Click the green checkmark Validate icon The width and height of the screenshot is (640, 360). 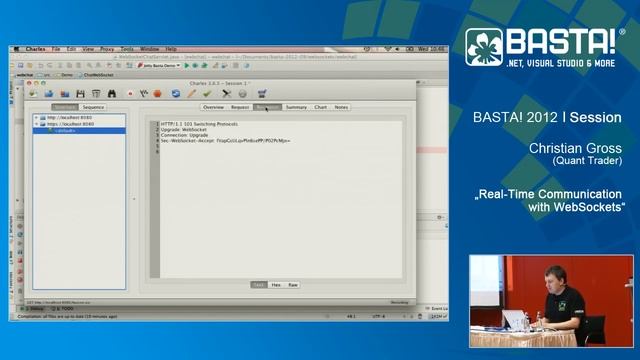(x=207, y=94)
